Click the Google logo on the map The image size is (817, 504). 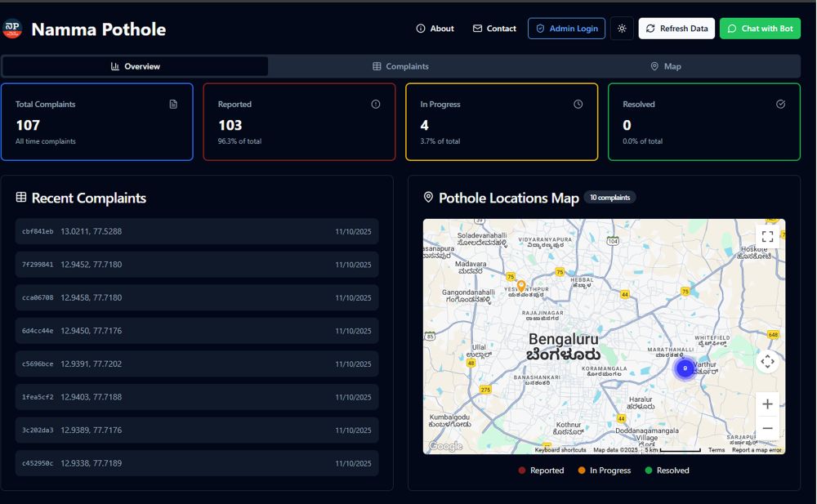(445, 446)
